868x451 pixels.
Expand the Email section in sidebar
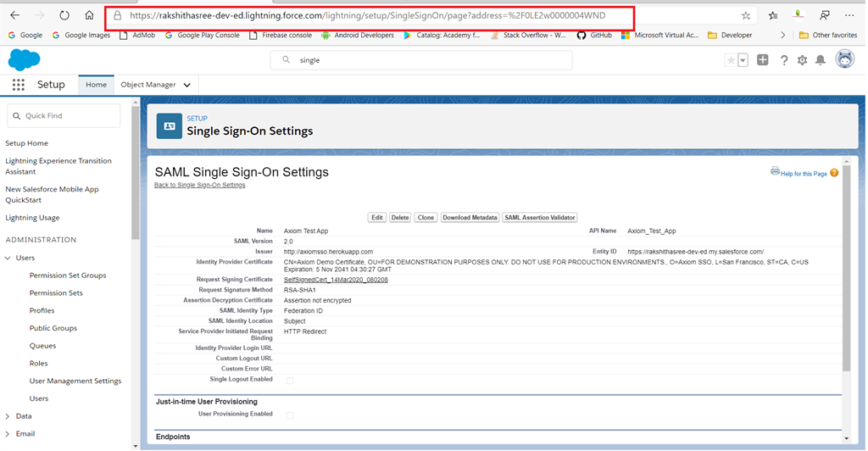click(8, 434)
